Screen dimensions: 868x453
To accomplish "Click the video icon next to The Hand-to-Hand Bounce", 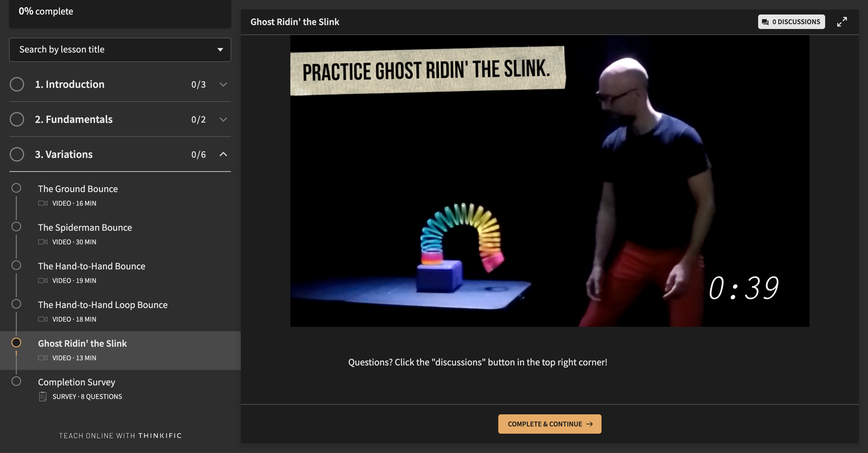I will pos(43,281).
